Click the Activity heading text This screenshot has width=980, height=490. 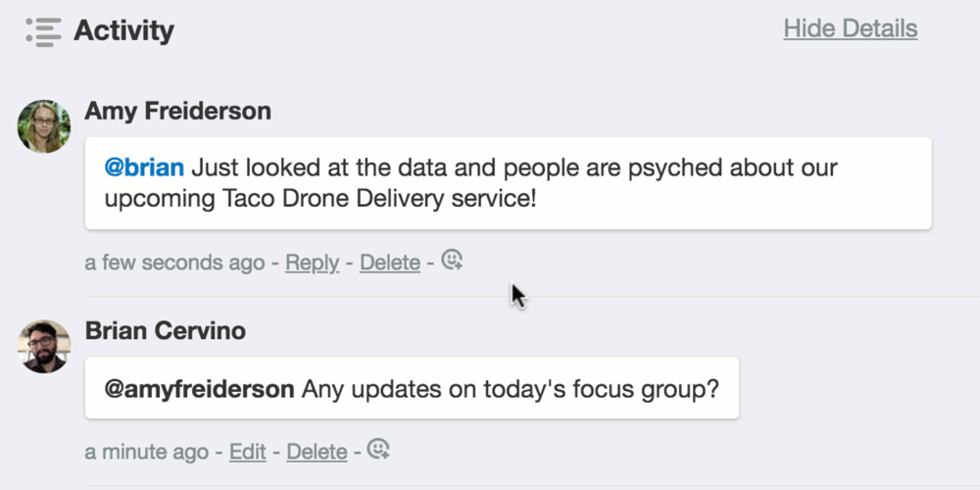click(x=123, y=30)
